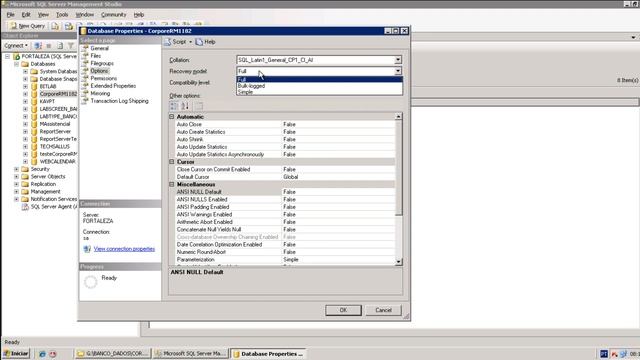Viewport: 640px width, 360px height.
Task: Click the Help button in dialog toolbar
Action: point(206,42)
